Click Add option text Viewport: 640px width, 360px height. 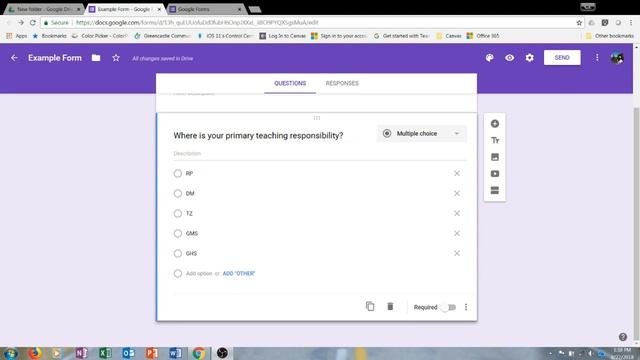[x=199, y=273]
